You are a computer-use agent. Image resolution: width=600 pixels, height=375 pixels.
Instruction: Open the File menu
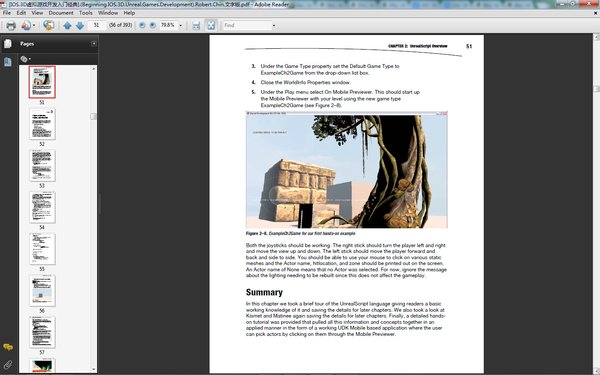point(7,13)
